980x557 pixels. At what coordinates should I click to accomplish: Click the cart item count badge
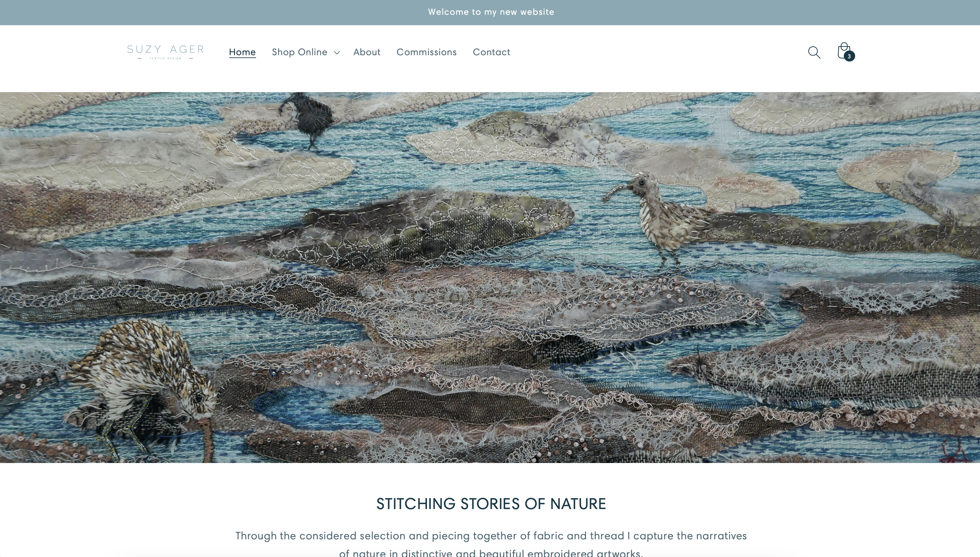(x=849, y=56)
